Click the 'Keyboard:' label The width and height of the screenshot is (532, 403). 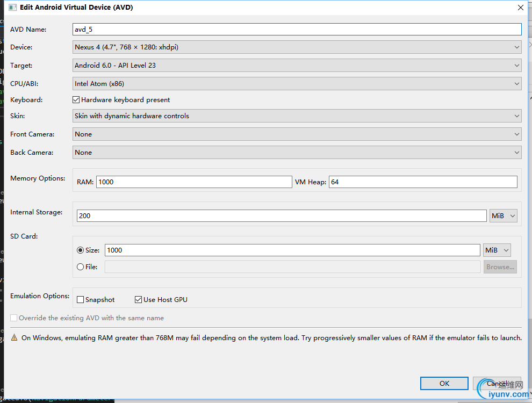[26, 100]
